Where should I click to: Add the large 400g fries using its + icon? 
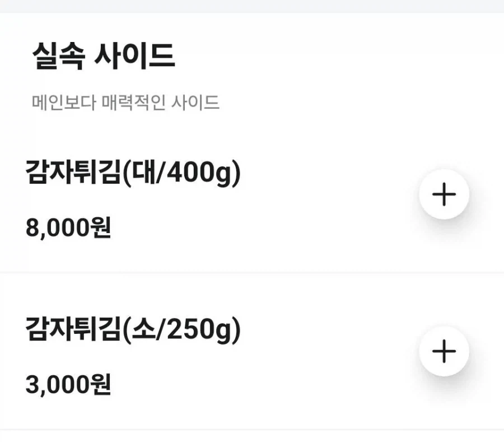click(x=444, y=195)
